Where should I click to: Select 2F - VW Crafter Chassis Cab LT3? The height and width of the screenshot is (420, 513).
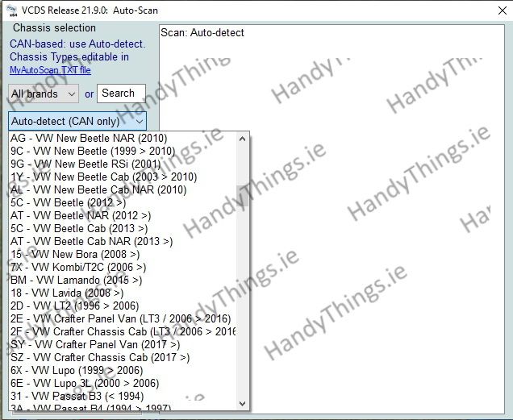(123, 331)
